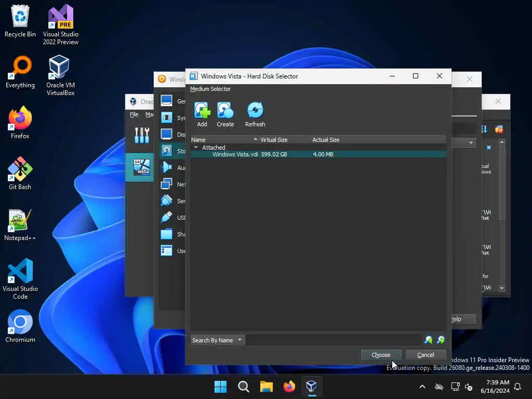Open Machine menu in VirtualBox Manager
This screenshot has width=532, height=399.
point(149,114)
